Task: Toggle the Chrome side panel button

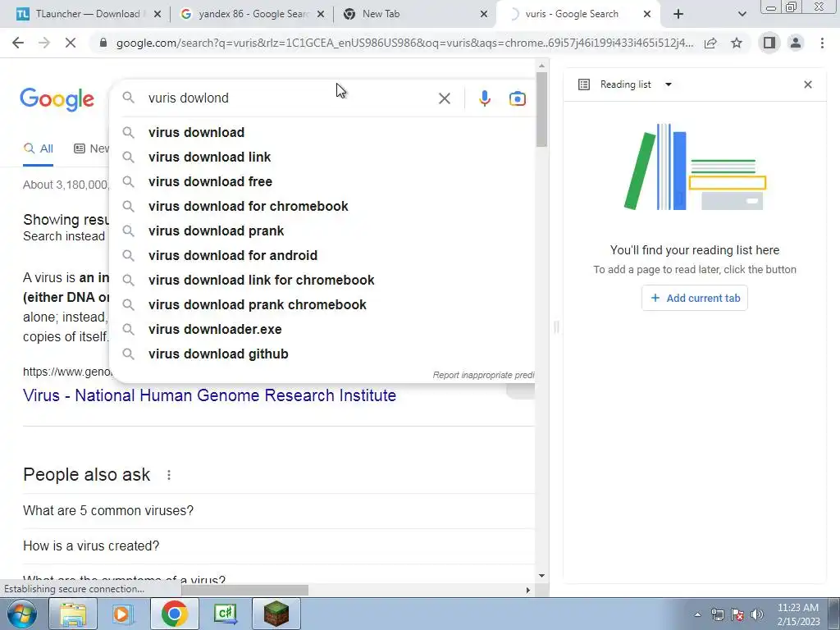Action: [x=769, y=43]
